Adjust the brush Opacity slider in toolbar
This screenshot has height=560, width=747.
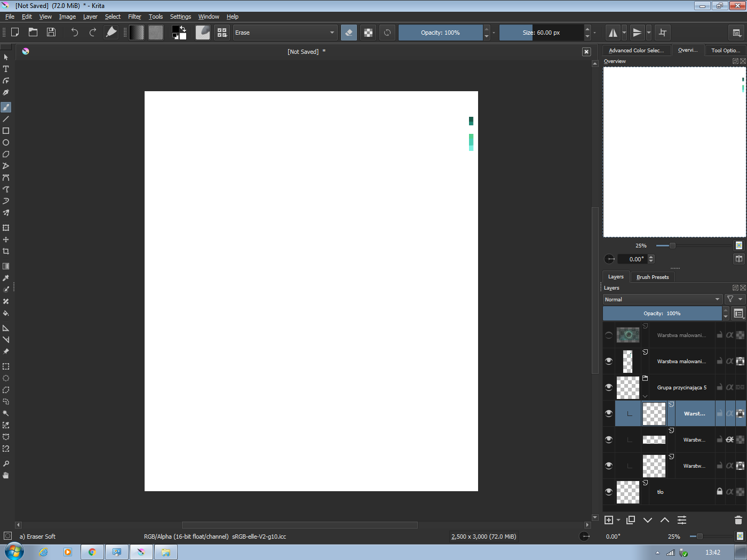440,33
